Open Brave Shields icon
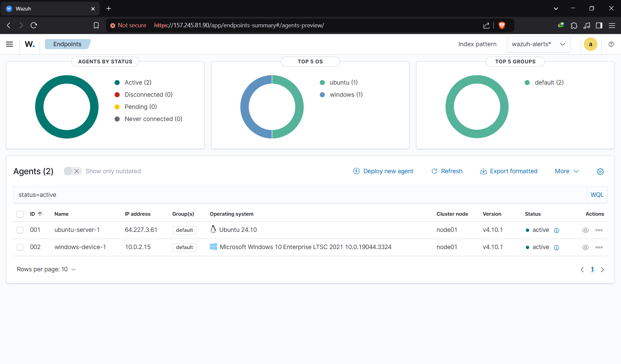Image resolution: width=621 pixels, height=364 pixels. point(502,25)
